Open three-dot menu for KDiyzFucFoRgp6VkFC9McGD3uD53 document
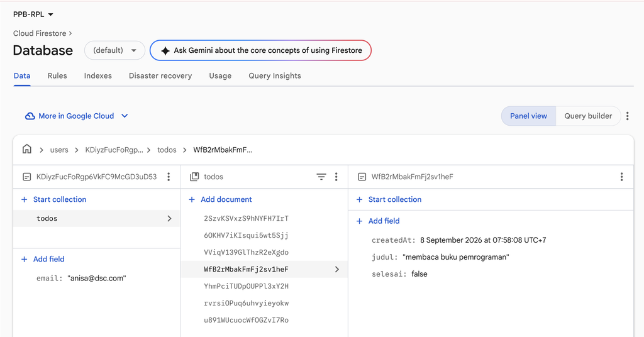Screen dimensions: 644x337 (169, 177)
